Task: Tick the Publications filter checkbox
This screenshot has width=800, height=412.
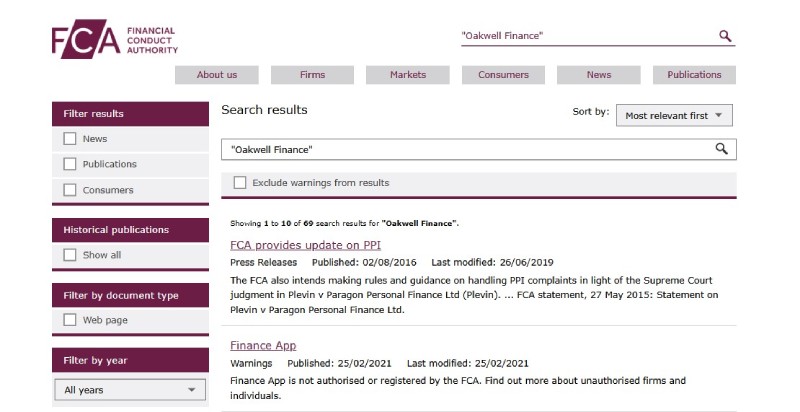Action: [70, 164]
